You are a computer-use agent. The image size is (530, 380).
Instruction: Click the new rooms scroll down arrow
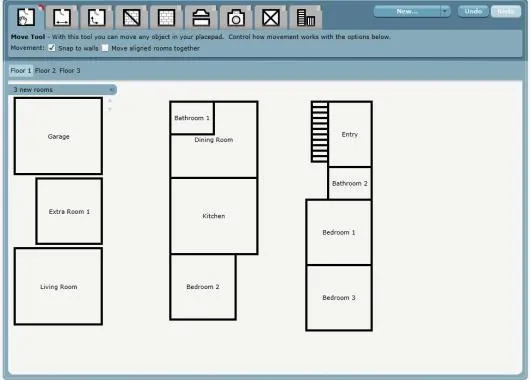click(x=110, y=109)
